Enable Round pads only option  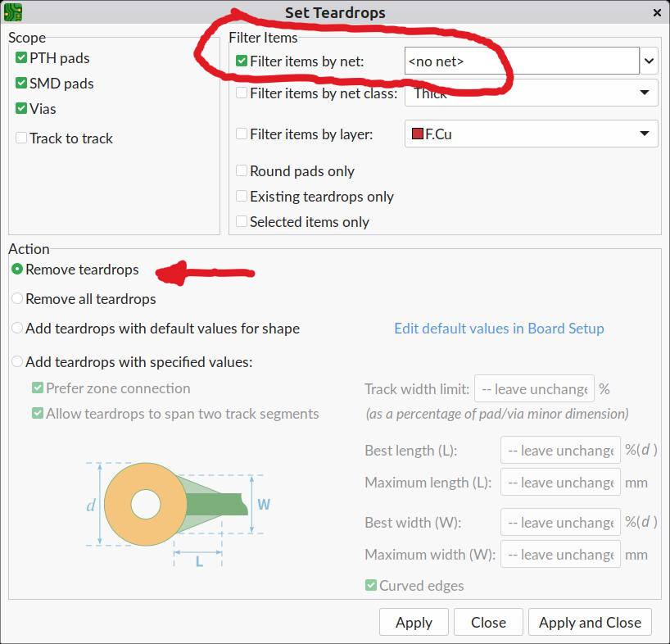click(x=242, y=171)
